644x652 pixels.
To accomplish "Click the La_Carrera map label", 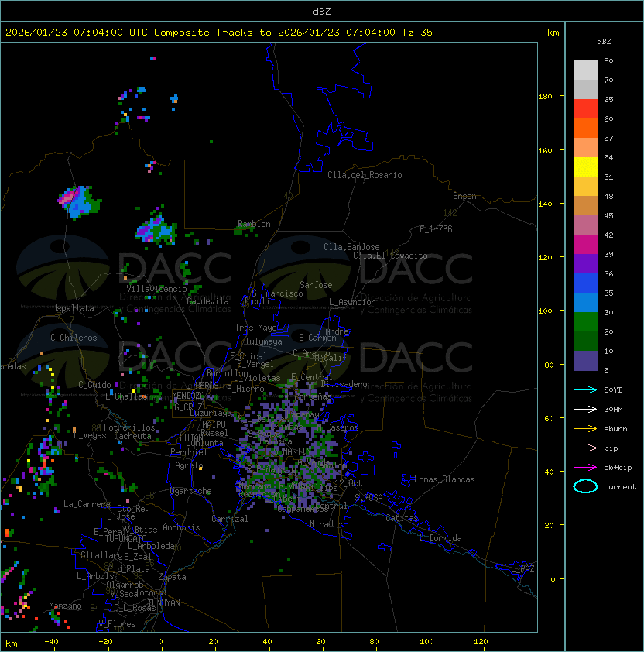I will [x=87, y=504].
